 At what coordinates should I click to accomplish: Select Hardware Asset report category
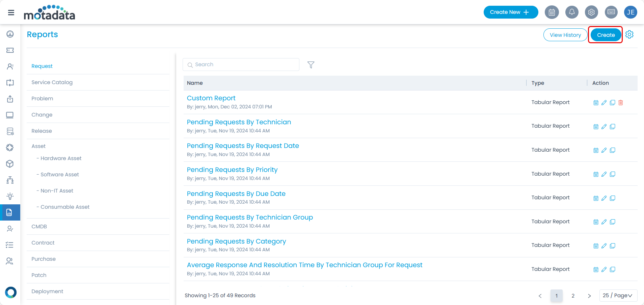[61, 158]
